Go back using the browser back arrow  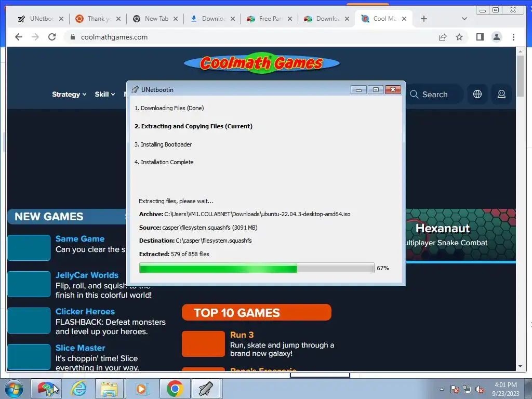[19, 37]
